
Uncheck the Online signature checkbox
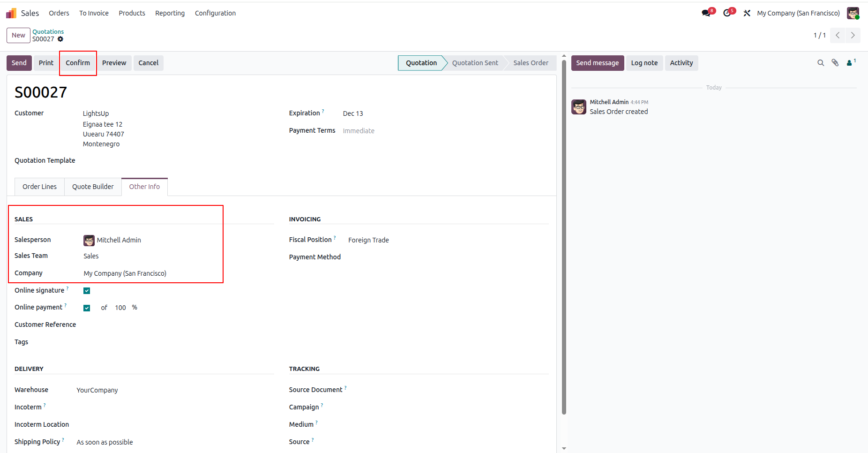click(x=87, y=291)
